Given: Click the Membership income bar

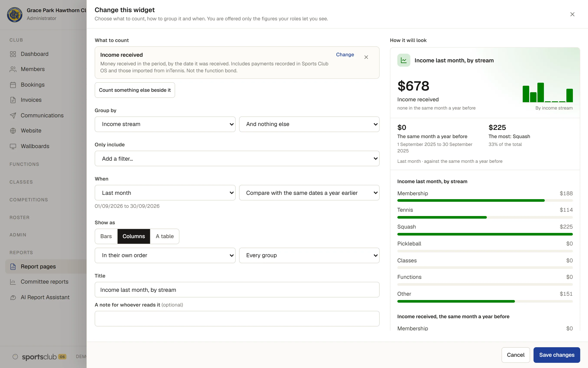Looking at the screenshot, I should pyautogui.click(x=485, y=200).
